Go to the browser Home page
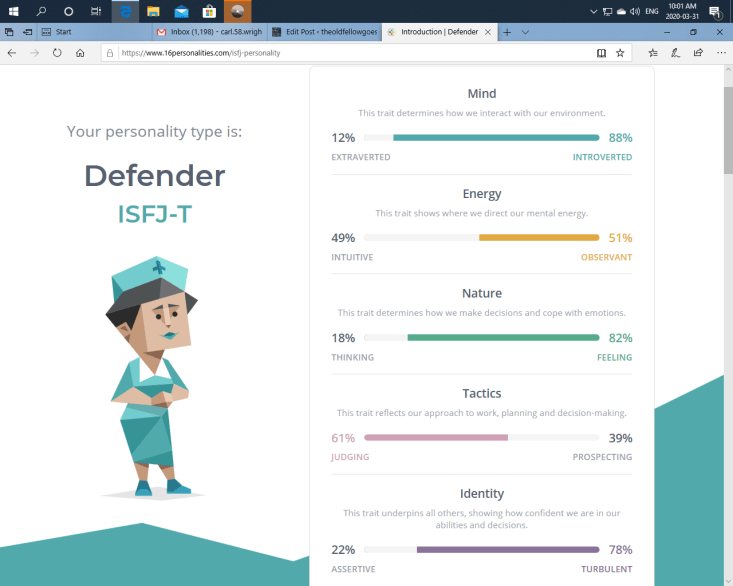Screen dimensions: 733x586 80,52
